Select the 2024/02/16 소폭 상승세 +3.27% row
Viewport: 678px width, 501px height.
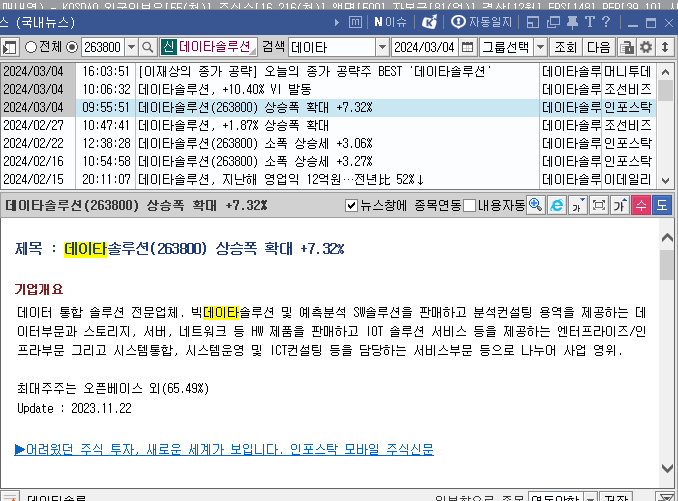point(328,162)
